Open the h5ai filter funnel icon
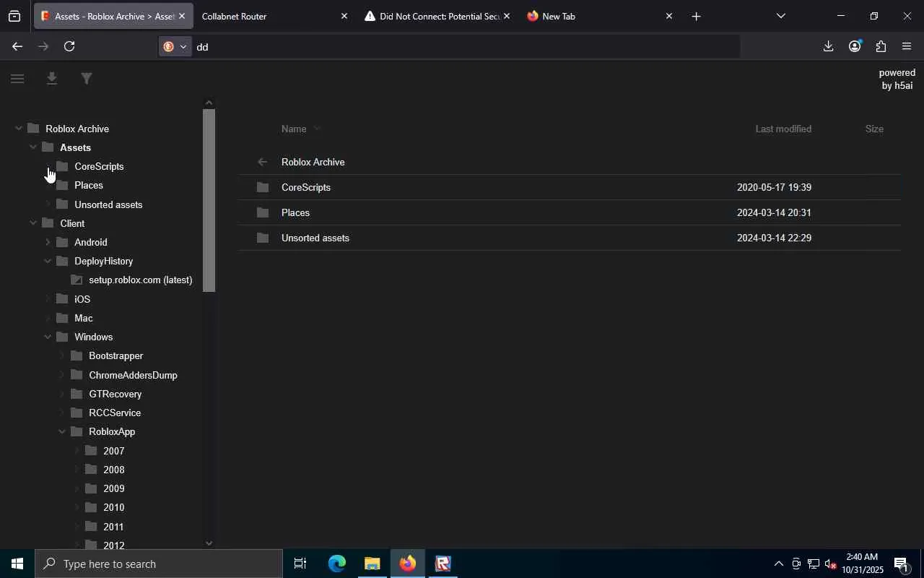924x578 pixels. [x=87, y=79]
